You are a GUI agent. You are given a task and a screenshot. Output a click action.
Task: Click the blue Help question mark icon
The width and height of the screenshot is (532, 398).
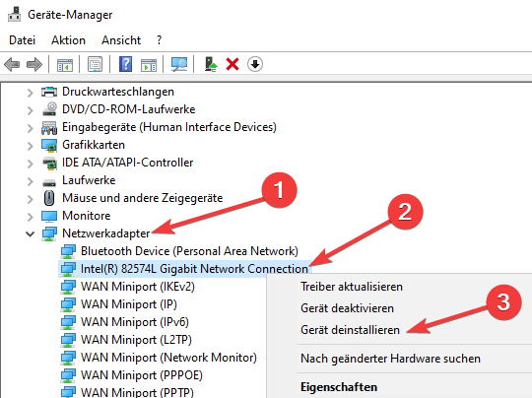(x=125, y=64)
